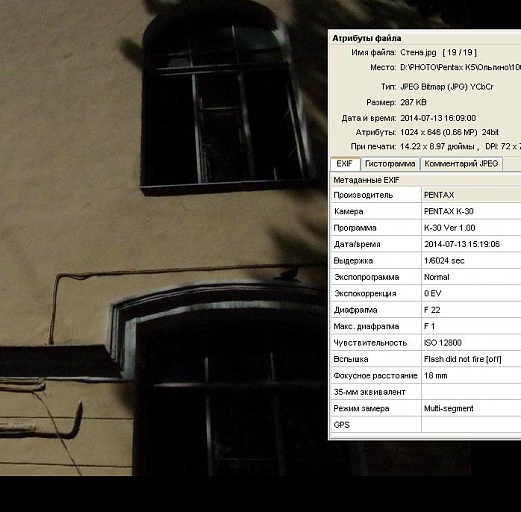This screenshot has width=521, height=512.
Task: Select the file size value 287 KB
Action: click(x=413, y=102)
